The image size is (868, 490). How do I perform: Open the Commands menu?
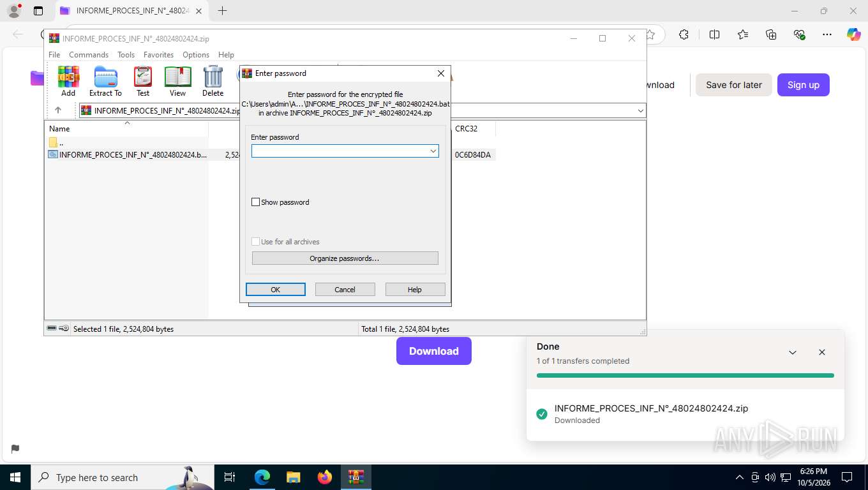click(89, 55)
